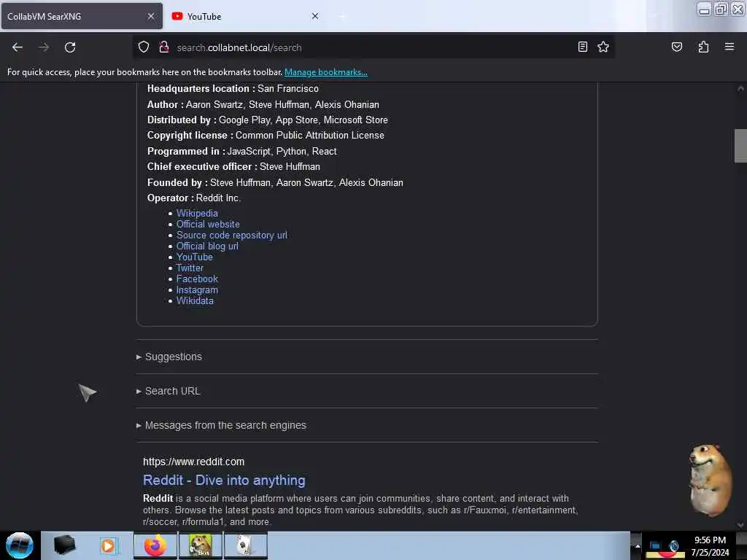
Task: Select Headquarters location San Francisco text
Action: 233,88
